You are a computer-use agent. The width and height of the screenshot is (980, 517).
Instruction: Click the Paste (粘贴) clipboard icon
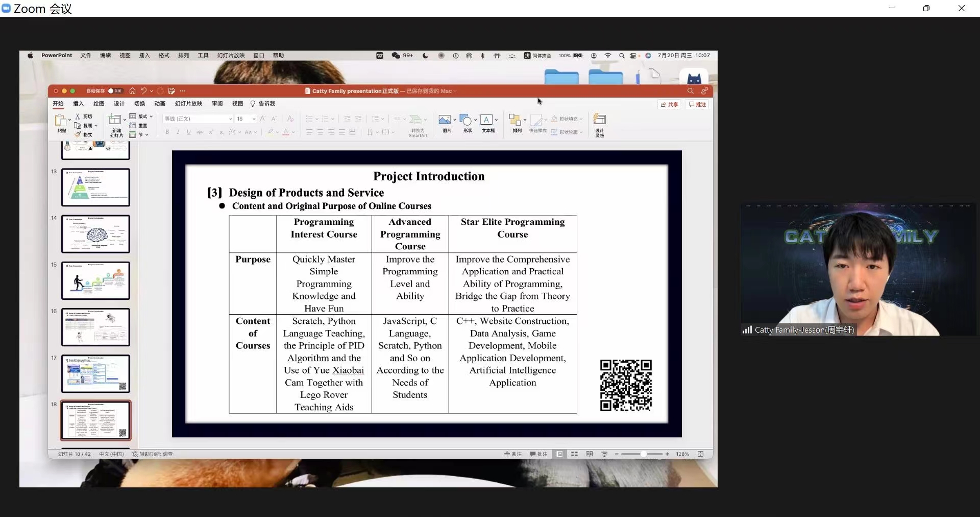pyautogui.click(x=61, y=121)
